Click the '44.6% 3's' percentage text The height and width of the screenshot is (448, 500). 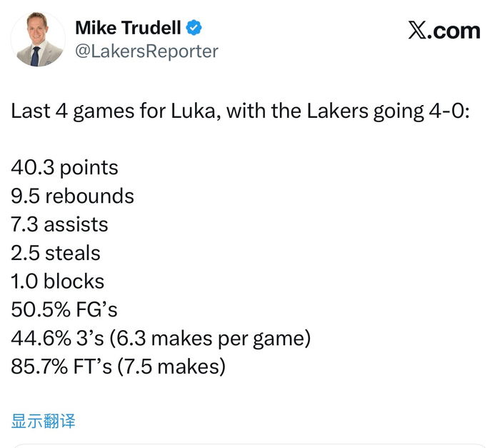pyautogui.click(x=60, y=338)
